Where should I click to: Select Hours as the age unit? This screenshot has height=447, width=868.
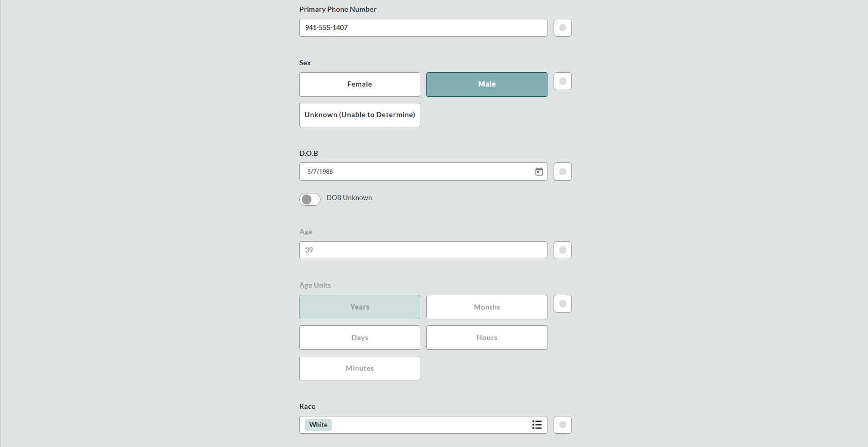(486, 337)
